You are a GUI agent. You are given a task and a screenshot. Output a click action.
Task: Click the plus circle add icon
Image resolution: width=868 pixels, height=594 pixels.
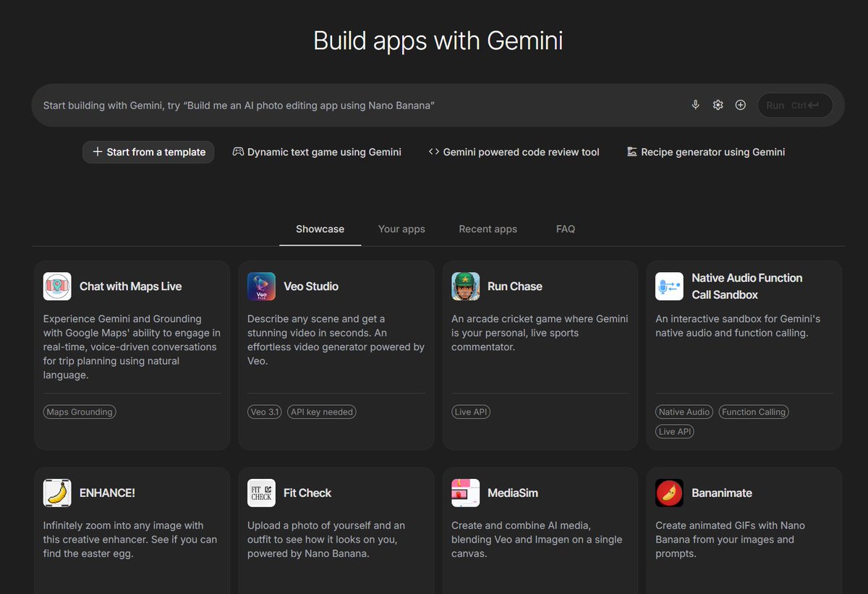pyautogui.click(x=740, y=105)
